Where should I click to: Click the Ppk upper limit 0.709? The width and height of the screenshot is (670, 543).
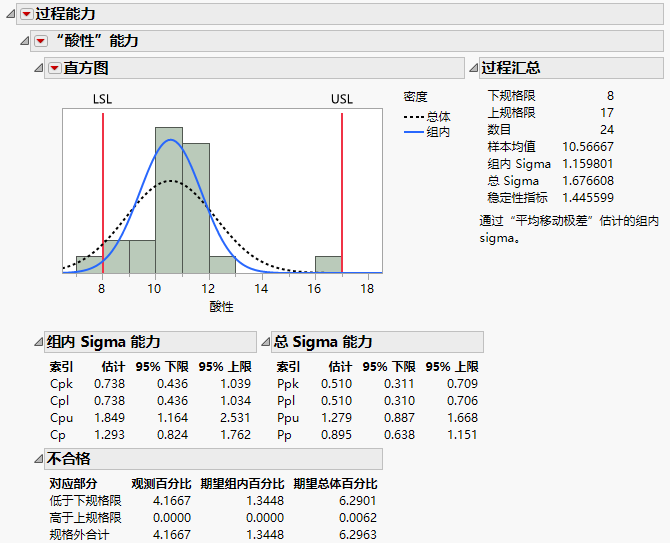pyautogui.click(x=462, y=384)
